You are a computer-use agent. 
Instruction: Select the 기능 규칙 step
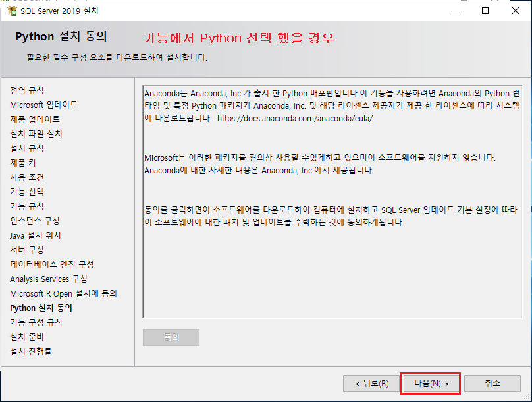[x=27, y=206]
